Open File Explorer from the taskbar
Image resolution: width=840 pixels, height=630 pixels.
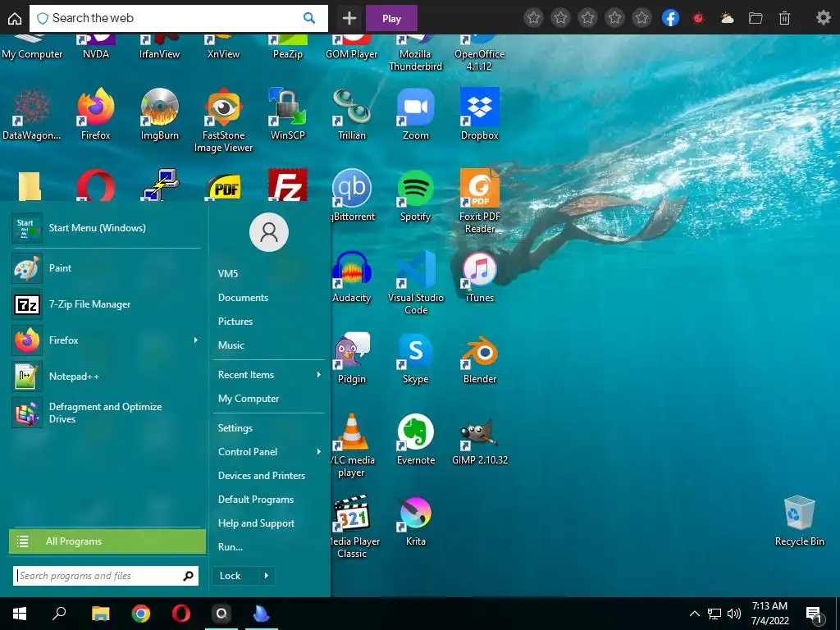(100, 614)
